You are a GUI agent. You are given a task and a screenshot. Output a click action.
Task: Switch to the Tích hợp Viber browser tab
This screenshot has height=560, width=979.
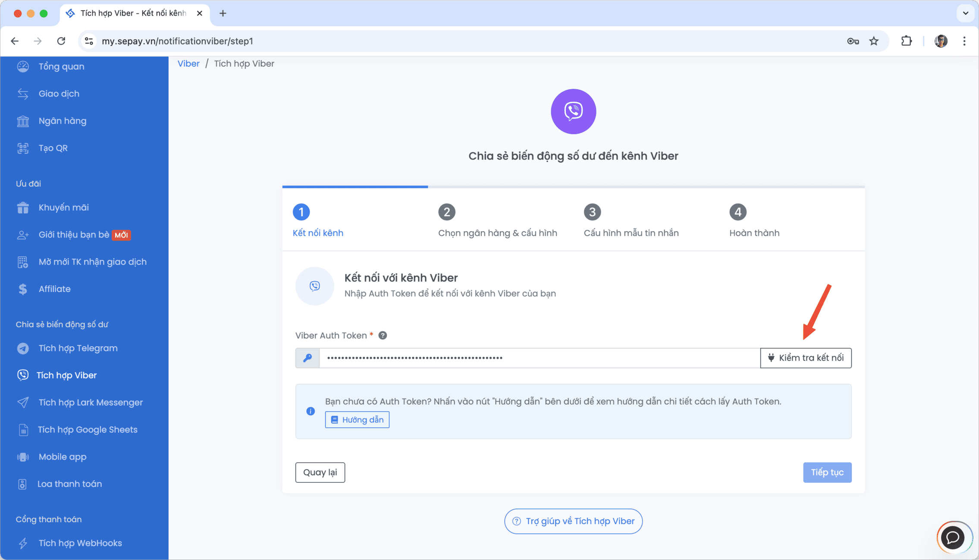(x=134, y=13)
